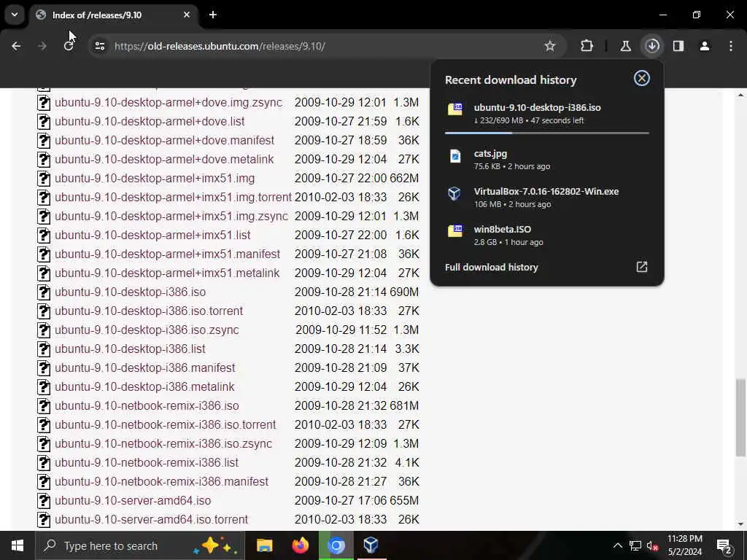Open ubuntu-9.10-desktop-i386.iso.zsync link
This screenshot has height=560, width=747.
147,330
